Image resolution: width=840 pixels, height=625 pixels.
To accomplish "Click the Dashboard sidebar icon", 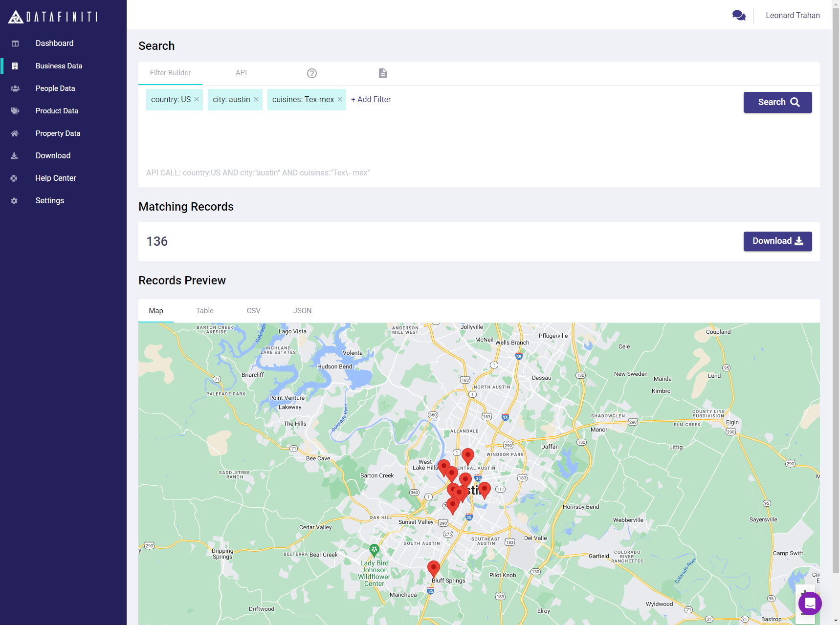I will tap(15, 43).
